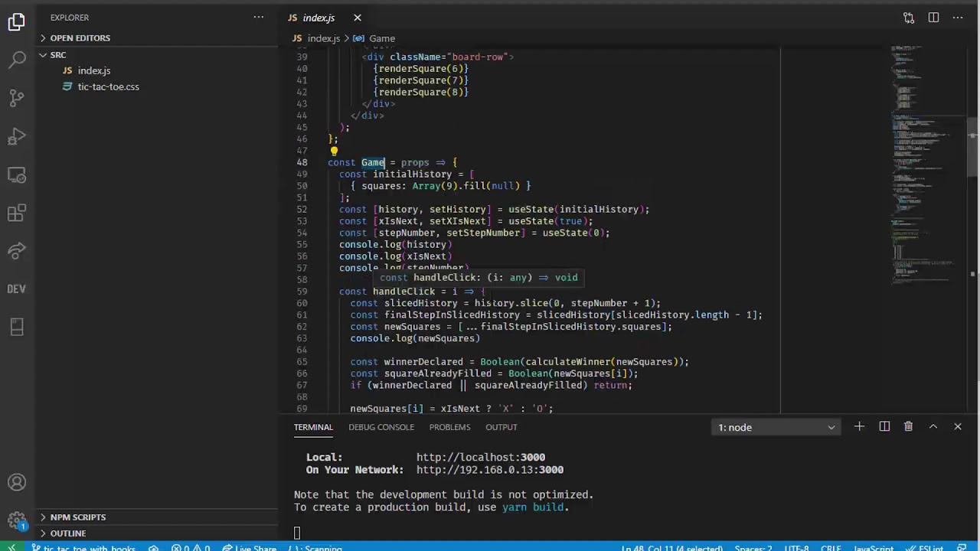Click 'initialHistory' declaration on line 49
This screenshot has width=980, height=551.
[x=412, y=174]
